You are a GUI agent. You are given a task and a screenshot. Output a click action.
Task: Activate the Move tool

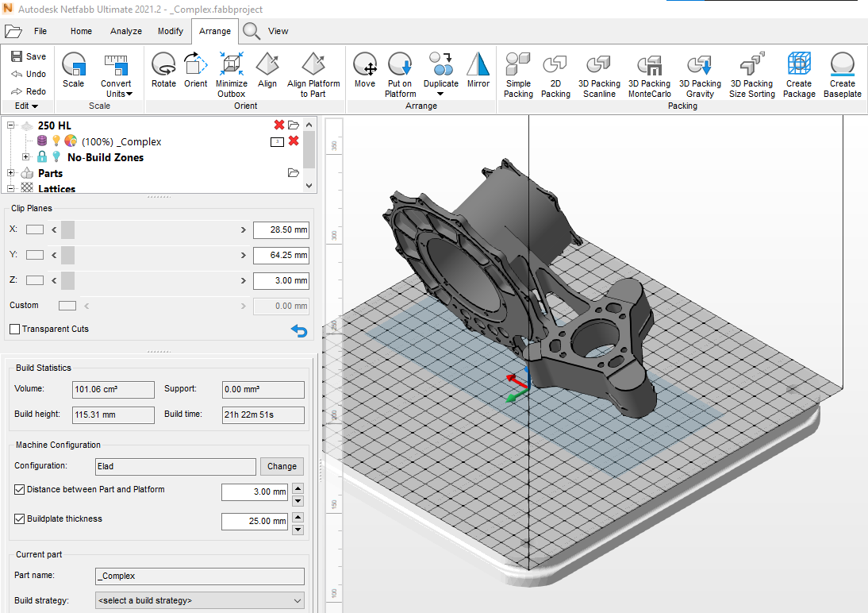click(x=365, y=70)
